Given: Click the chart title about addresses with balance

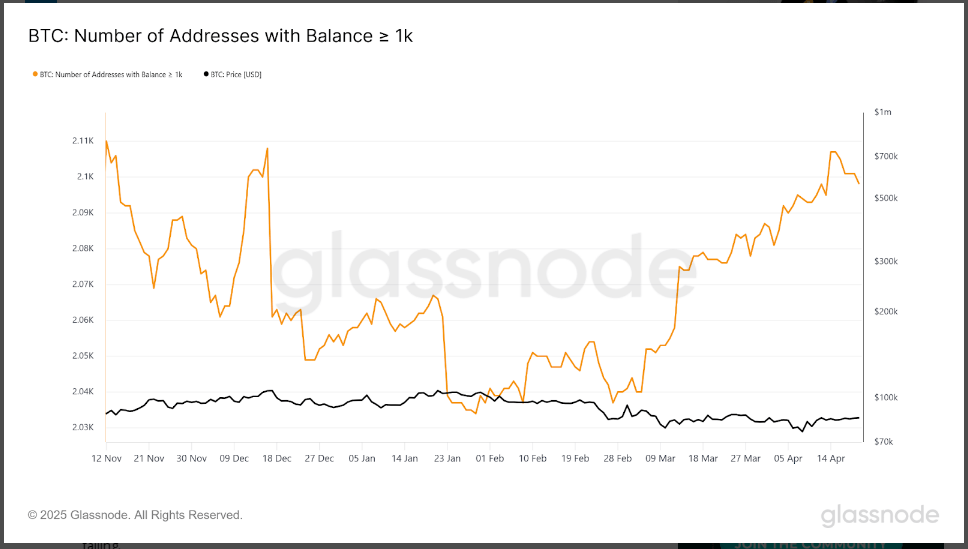Looking at the screenshot, I should tap(219, 36).
